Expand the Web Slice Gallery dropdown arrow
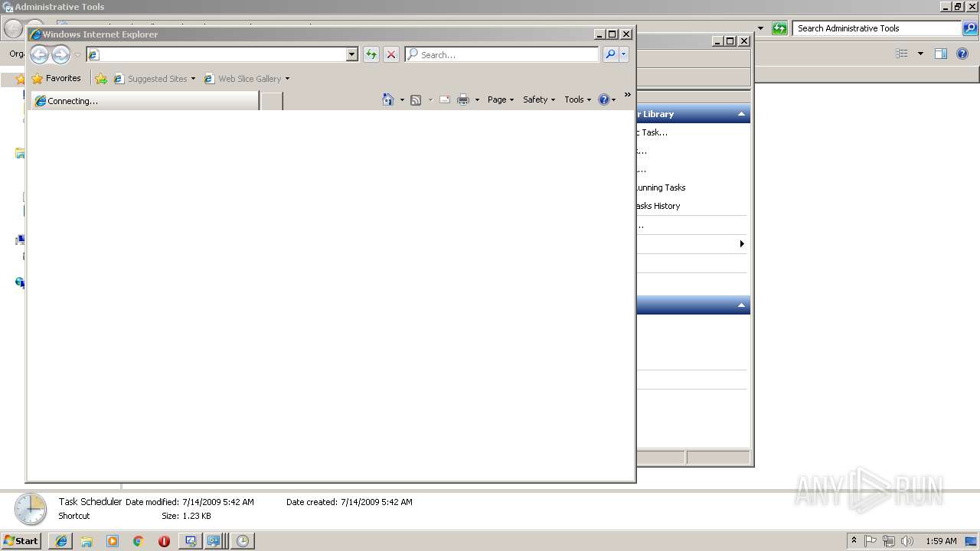This screenshot has width=980, height=551. pos(287,78)
